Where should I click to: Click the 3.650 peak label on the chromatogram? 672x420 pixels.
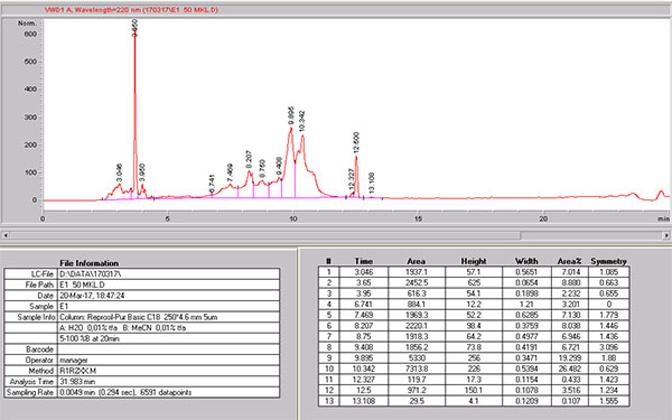click(x=135, y=26)
